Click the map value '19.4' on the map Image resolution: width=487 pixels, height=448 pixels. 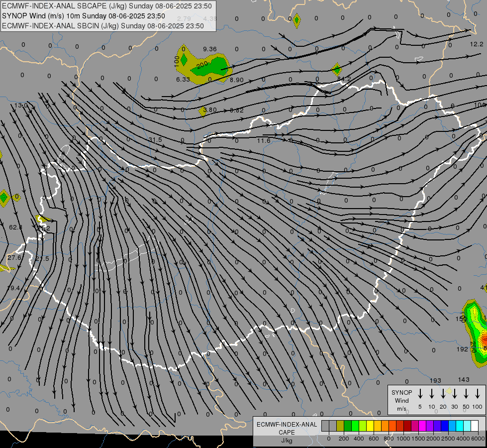13,288
